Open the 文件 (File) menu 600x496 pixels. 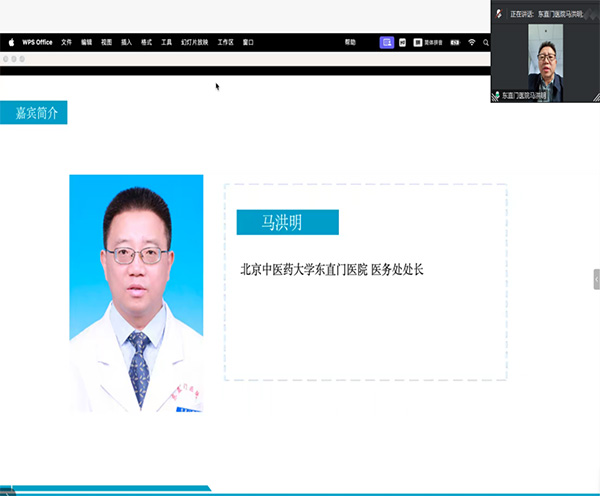[x=66, y=43]
